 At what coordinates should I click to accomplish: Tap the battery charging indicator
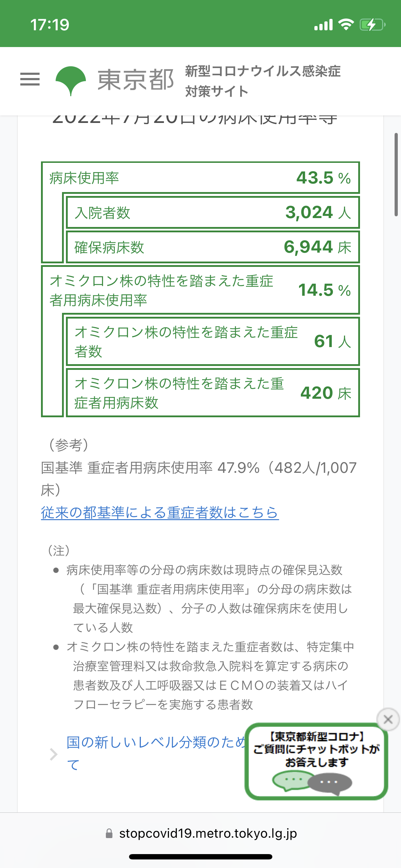point(372,25)
